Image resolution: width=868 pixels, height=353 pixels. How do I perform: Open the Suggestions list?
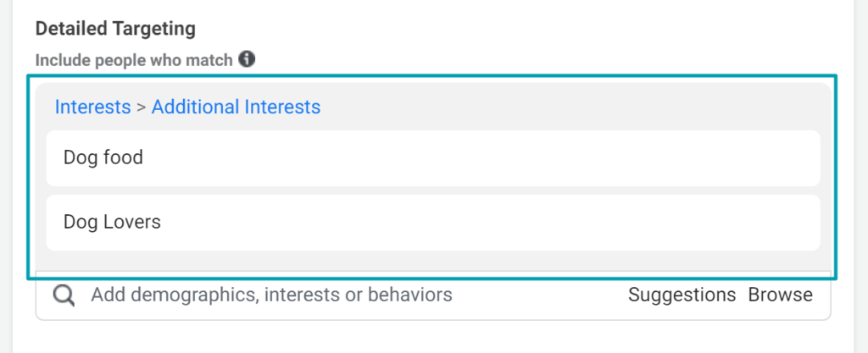point(682,295)
